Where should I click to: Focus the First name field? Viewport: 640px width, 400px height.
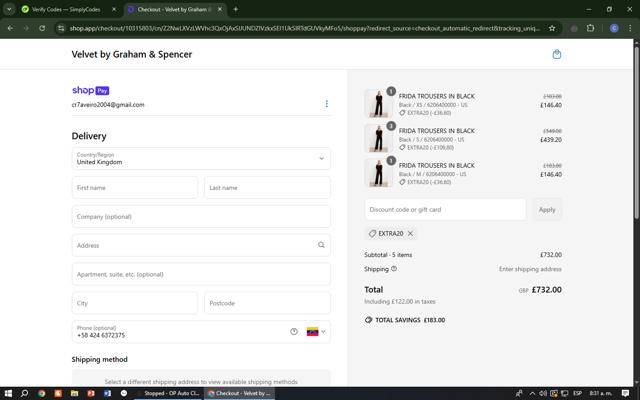coord(135,187)
